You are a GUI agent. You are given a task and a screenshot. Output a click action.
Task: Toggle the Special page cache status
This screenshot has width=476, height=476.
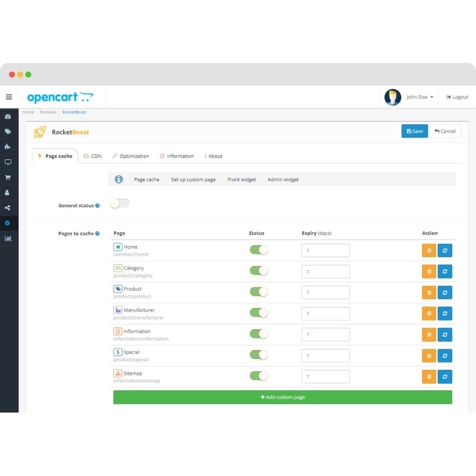click(259, 354)
